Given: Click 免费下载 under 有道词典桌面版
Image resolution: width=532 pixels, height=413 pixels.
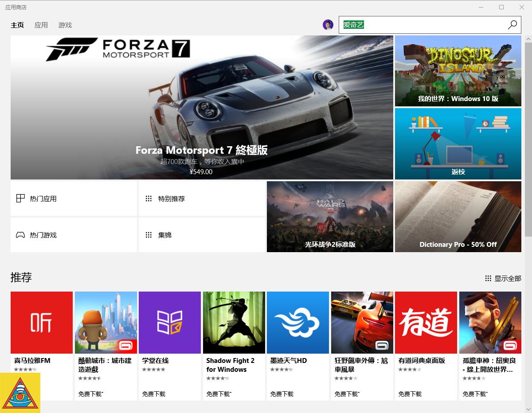Looking at the screenshot, I should (x=410, y=394).
